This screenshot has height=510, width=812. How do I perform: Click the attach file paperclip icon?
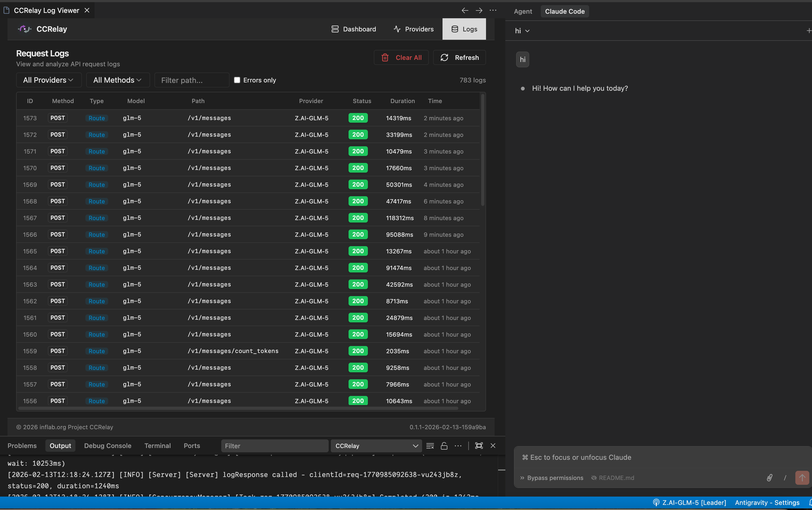pyautogui.click(x=770, y=478)
